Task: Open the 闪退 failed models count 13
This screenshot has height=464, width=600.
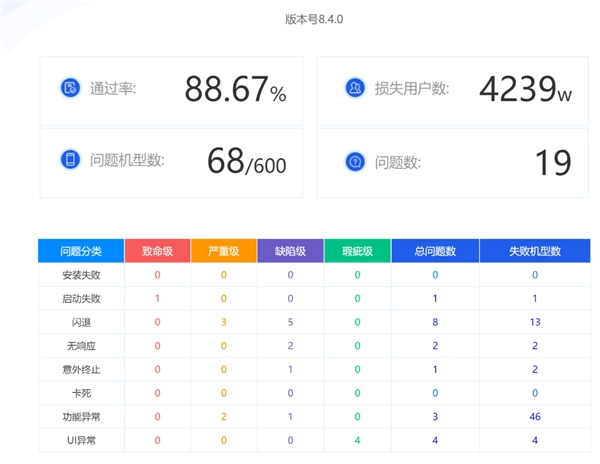Action: click(x=535, y=322)
